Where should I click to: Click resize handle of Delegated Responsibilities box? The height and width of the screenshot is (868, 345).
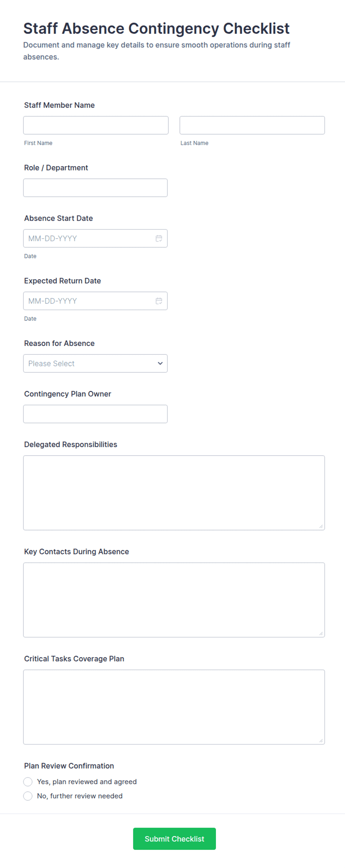pos(321,526)
